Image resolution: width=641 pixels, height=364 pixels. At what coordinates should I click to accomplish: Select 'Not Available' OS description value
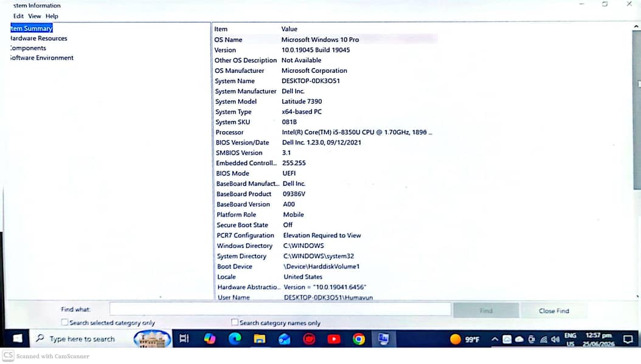click(x=301, y=60)
